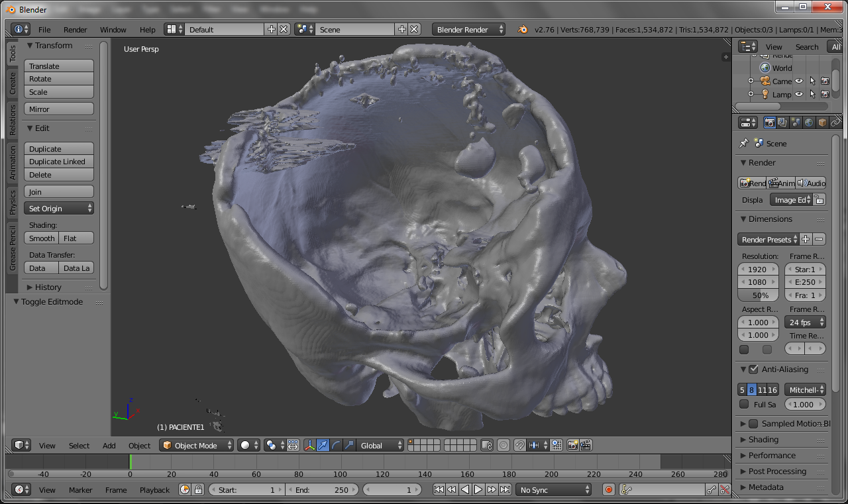Play the animation in reverse

click(x=465, y=490)
